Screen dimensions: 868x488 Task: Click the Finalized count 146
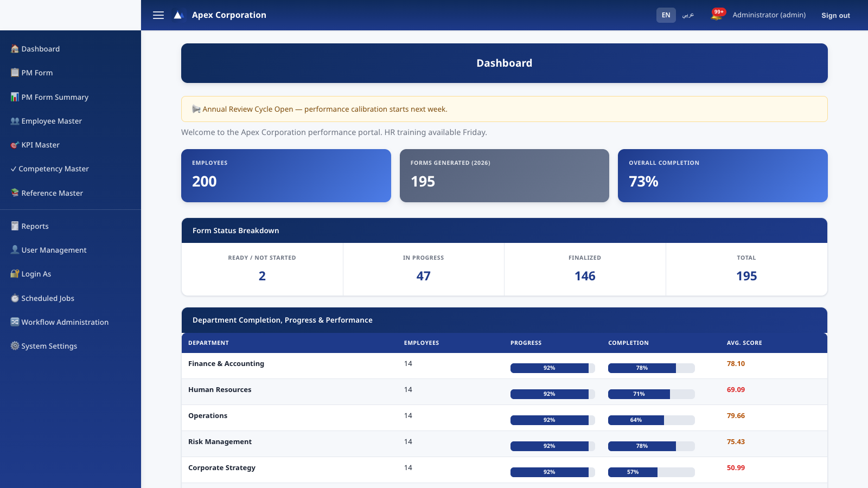[x=585, y=276]
